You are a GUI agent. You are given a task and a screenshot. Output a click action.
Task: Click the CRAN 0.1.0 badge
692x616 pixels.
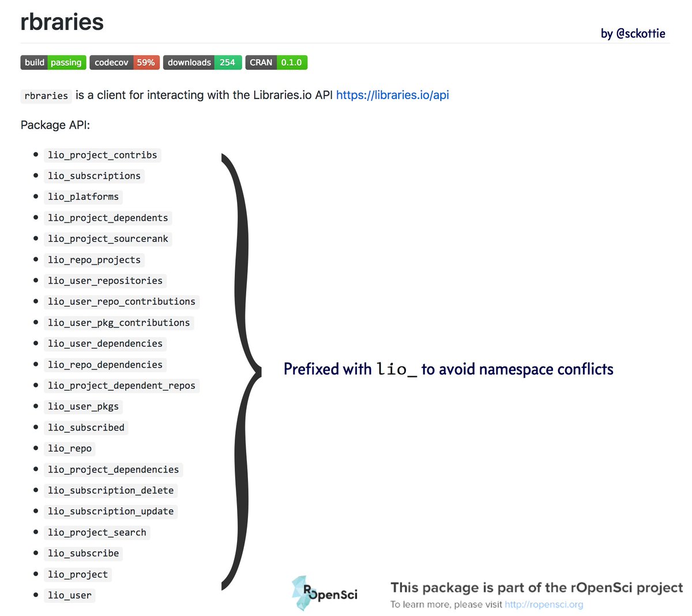click(x=276, y=62)
